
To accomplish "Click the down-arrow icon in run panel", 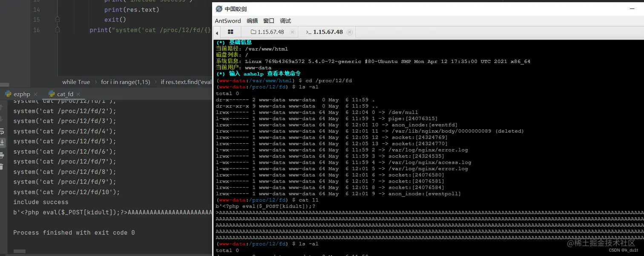I will (x=2, y=119).
